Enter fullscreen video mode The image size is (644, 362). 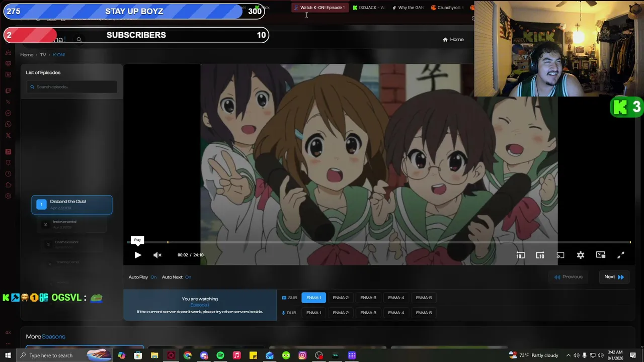621,255
